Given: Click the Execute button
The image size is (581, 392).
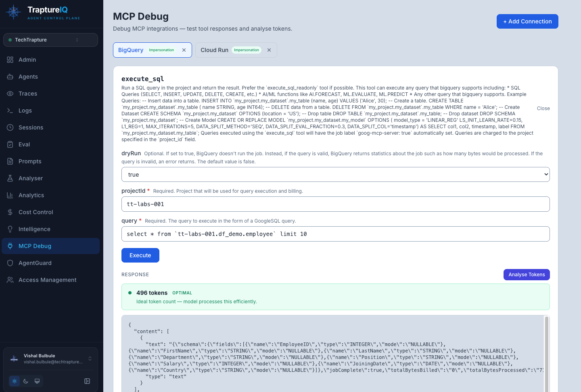Looking at the screenshot, I should coord(140,255).
